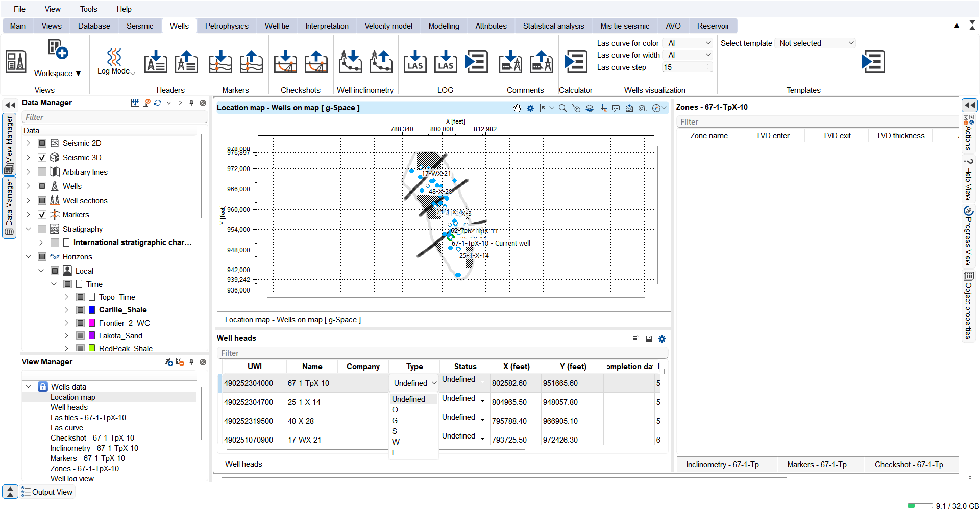Switch to the Petrophysics tab

click(227, 26)
